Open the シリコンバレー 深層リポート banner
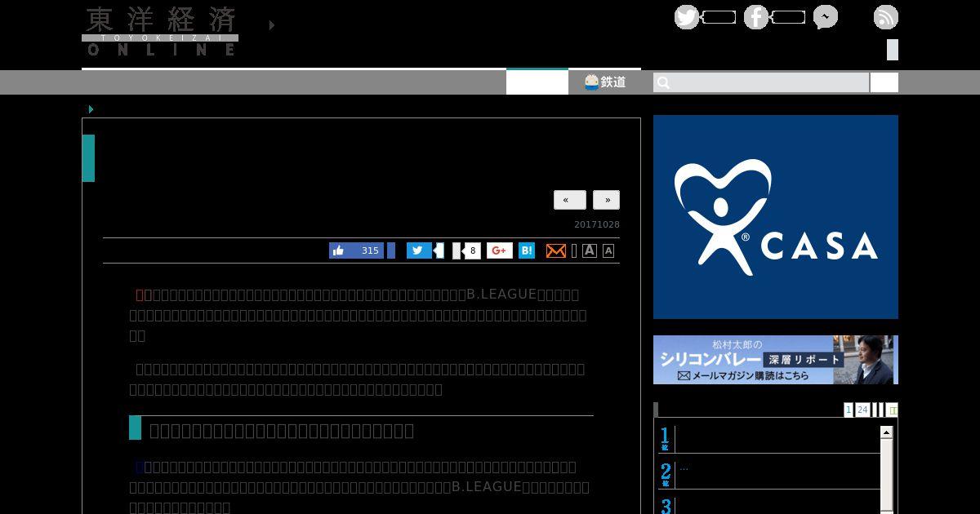980x514 pixels. coord(776,360)
